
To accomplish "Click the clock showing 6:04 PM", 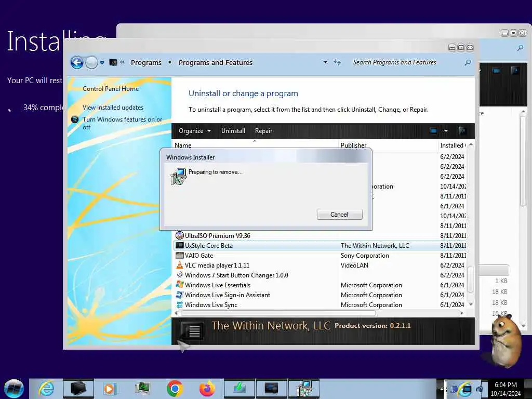I will tap(506, 389).
